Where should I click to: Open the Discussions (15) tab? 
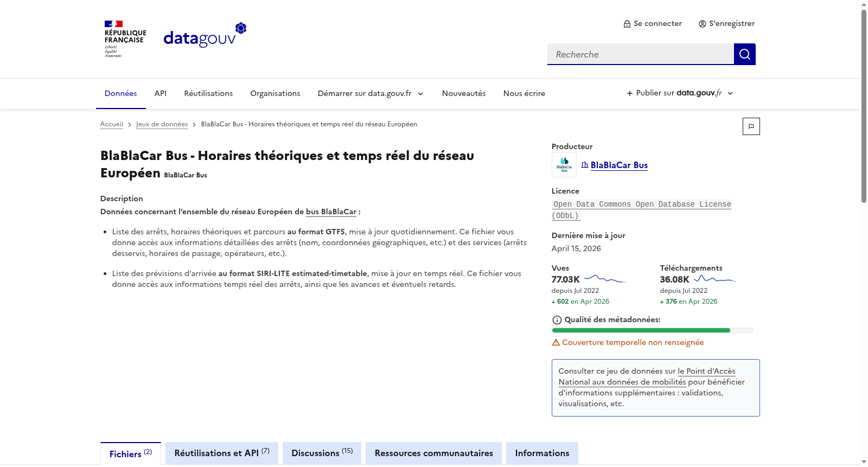click(x=322, y=453)
